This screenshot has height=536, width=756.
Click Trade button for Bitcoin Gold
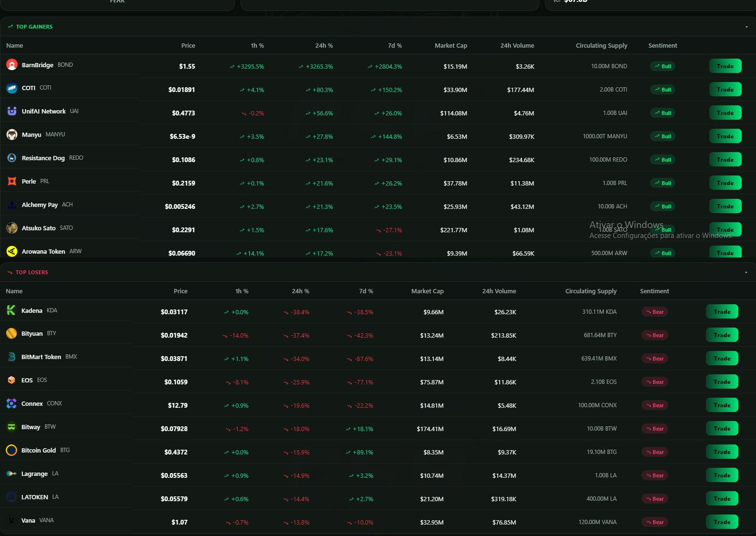point(722,452)
